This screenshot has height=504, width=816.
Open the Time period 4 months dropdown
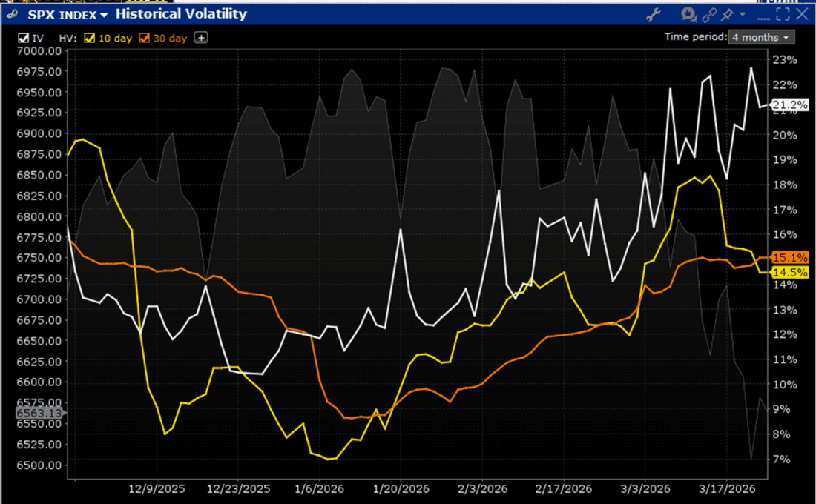[x=760, y=37]
